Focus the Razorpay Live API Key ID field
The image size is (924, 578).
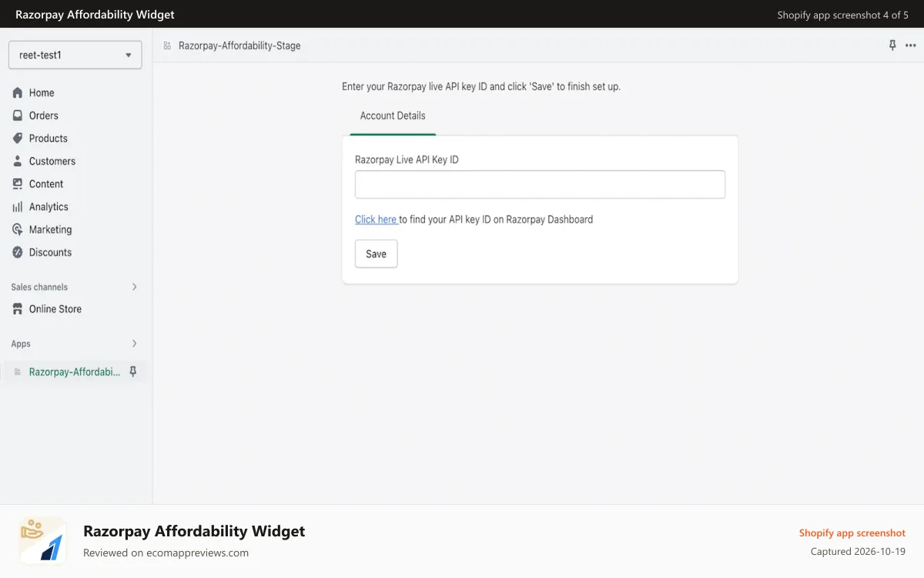pos(540,184)
